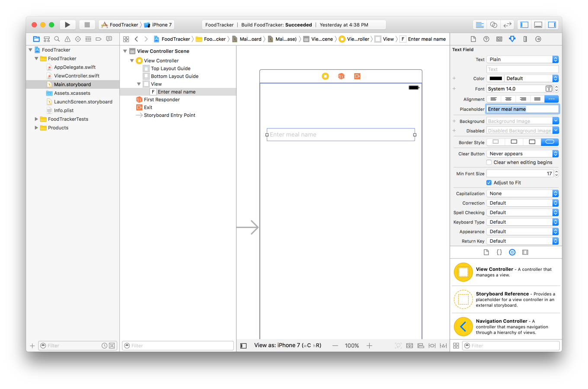
Task: Show the file template library
Action: click(486, 252)
